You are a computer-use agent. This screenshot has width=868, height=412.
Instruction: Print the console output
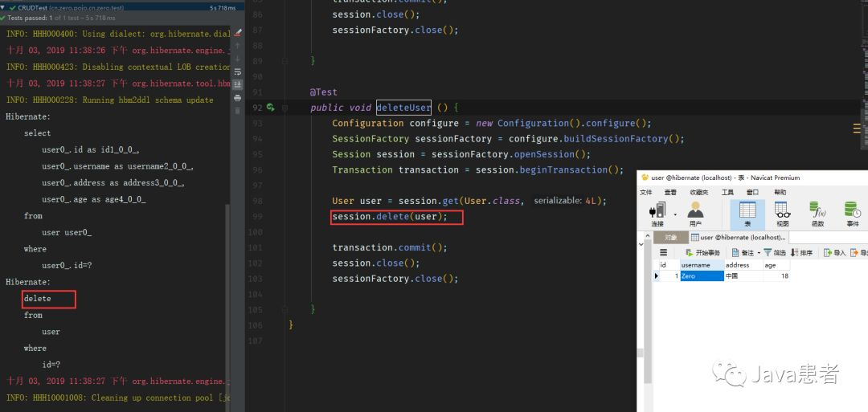coord(237,98)
